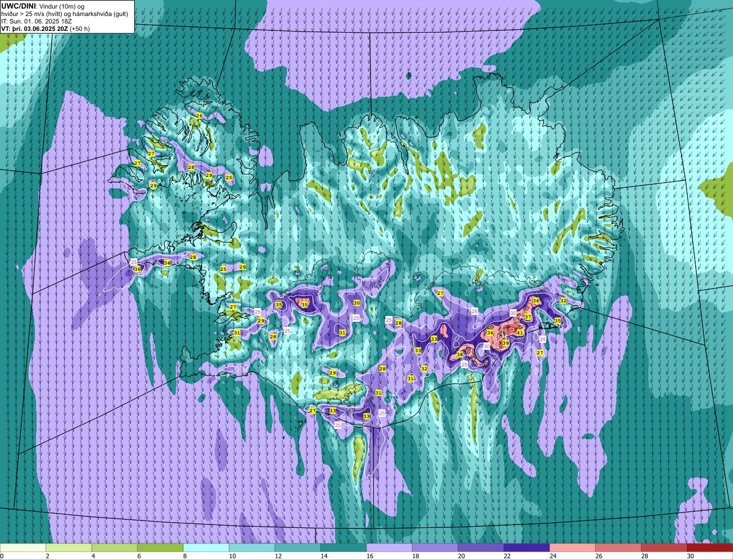Image resolution: width=733 pixels, height=560 pixels.
Task: Click the yellow gust label "30"
Action: point(357,303)
